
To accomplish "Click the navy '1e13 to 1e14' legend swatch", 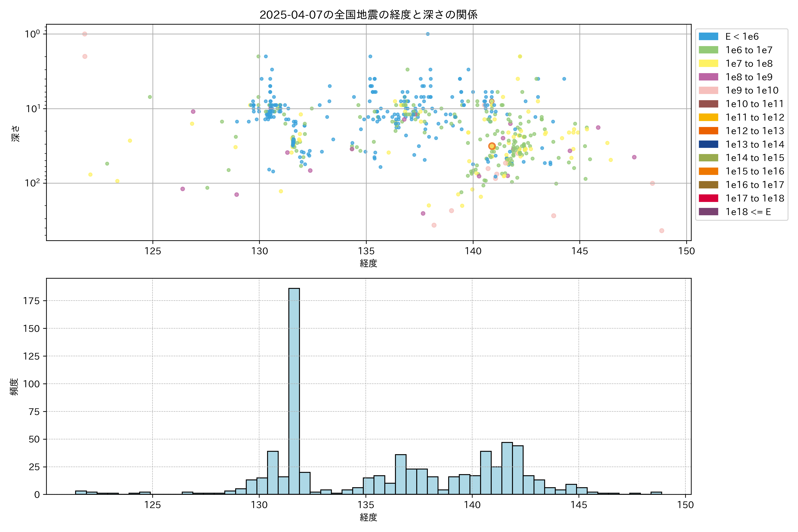I will [708, 144].
